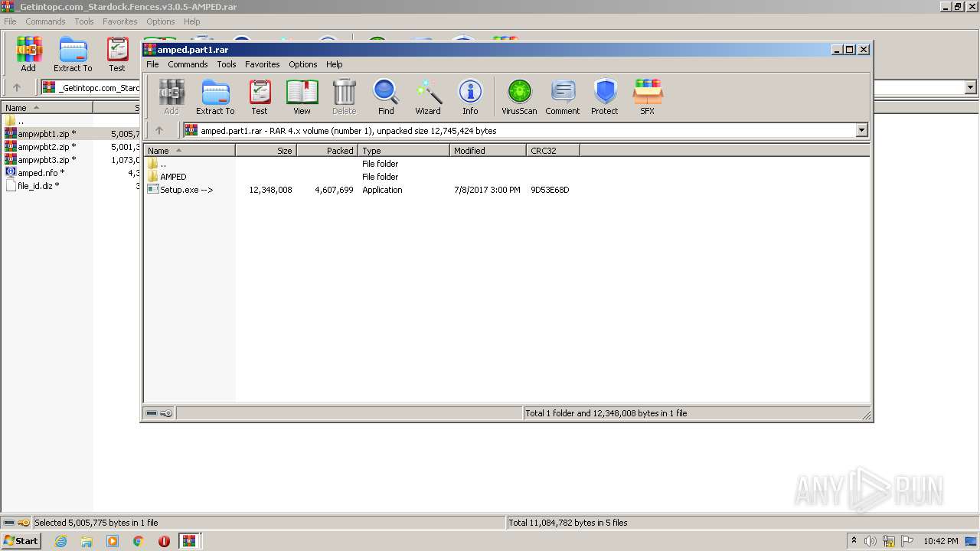
Task: Click Delete trash icon
Action: [345, 96]
